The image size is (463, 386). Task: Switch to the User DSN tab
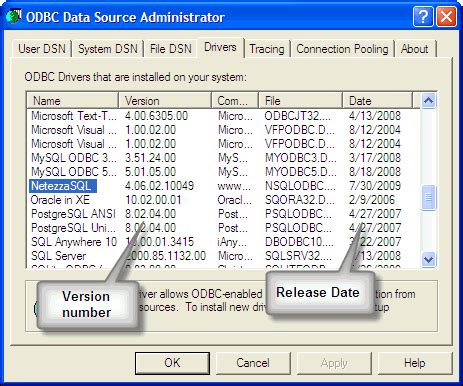point(42,49)
